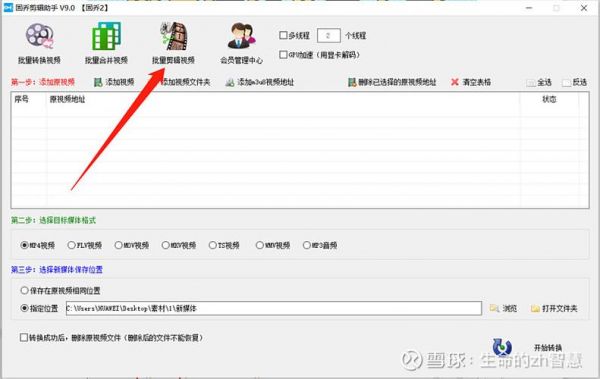Image resolution: width=600 pixels, height=379 pixels.
Task: Click the 状态 column header
Action: click(549, 99)
